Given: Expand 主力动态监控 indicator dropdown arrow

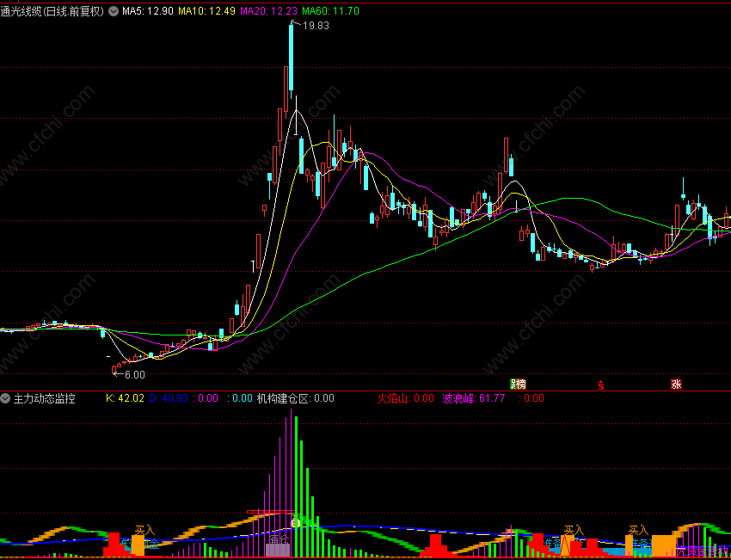Looking at the screenshot, I should pyautogui.click(x=6, y=398).
